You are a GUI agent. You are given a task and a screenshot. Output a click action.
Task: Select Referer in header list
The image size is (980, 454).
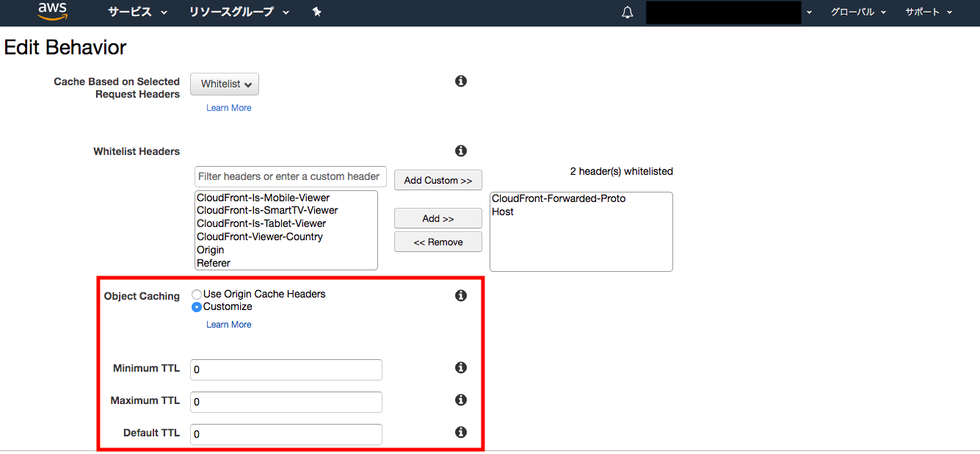[214, 263]
